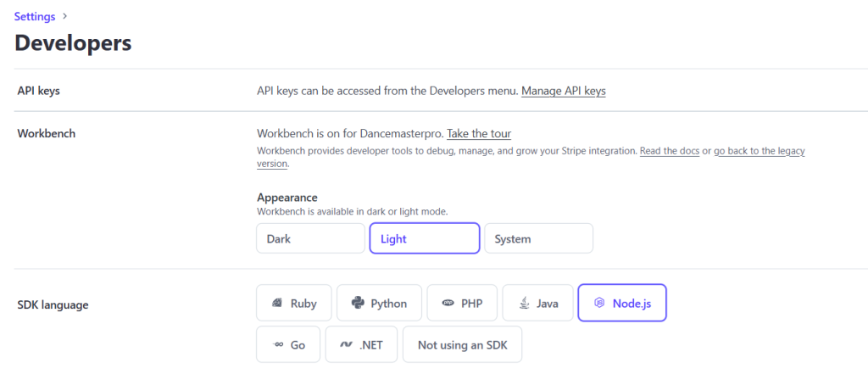This screenshot has height=374, width=868.
Task: Choose Java SDK language button
Action: tap(538, 303)
